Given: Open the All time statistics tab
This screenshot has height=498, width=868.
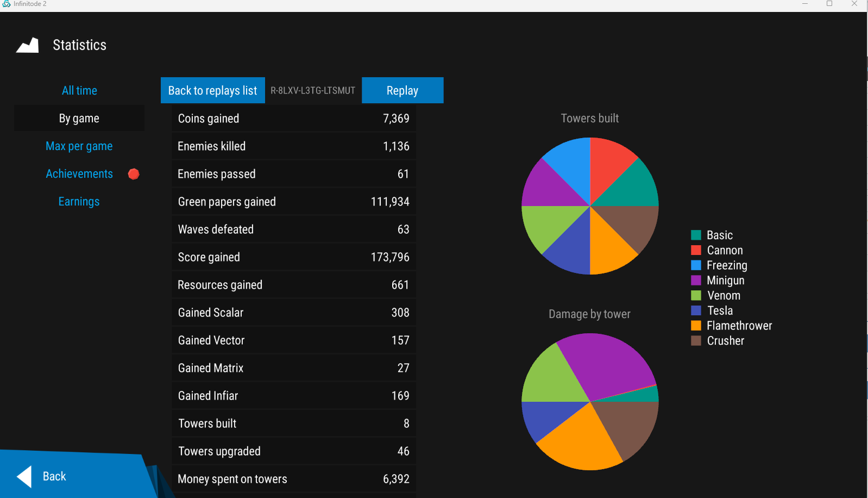Looking at the screenshot, I should pos(79,91).
